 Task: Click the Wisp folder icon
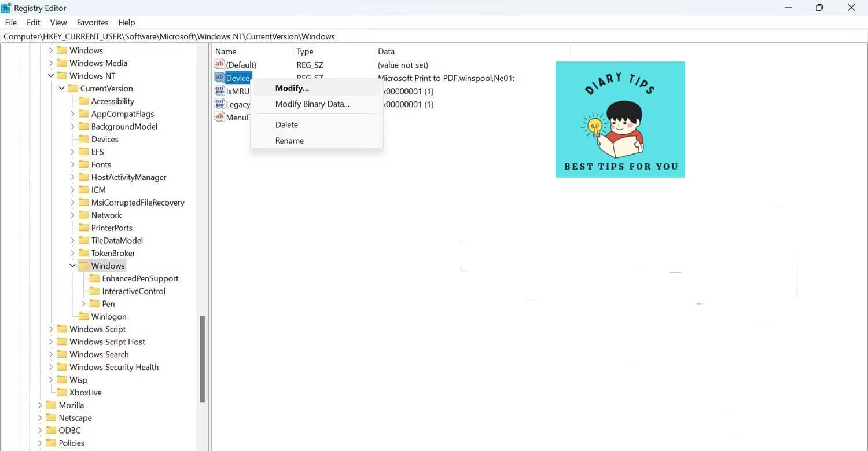[62, 380]
